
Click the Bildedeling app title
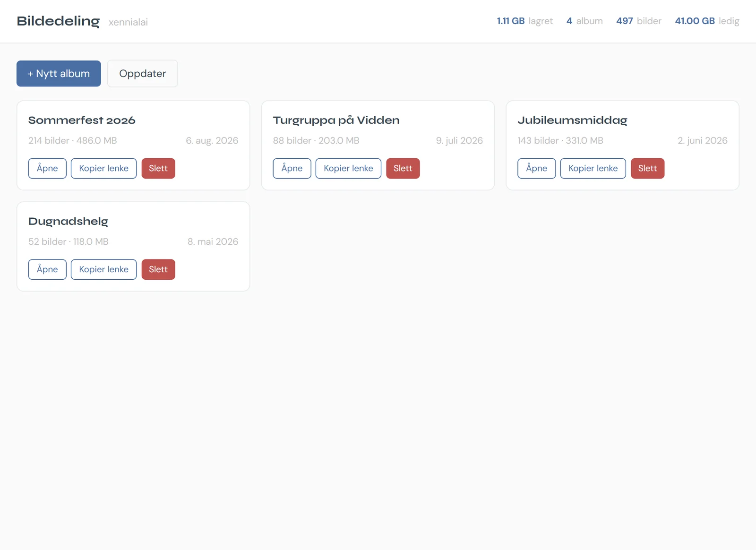58,21
